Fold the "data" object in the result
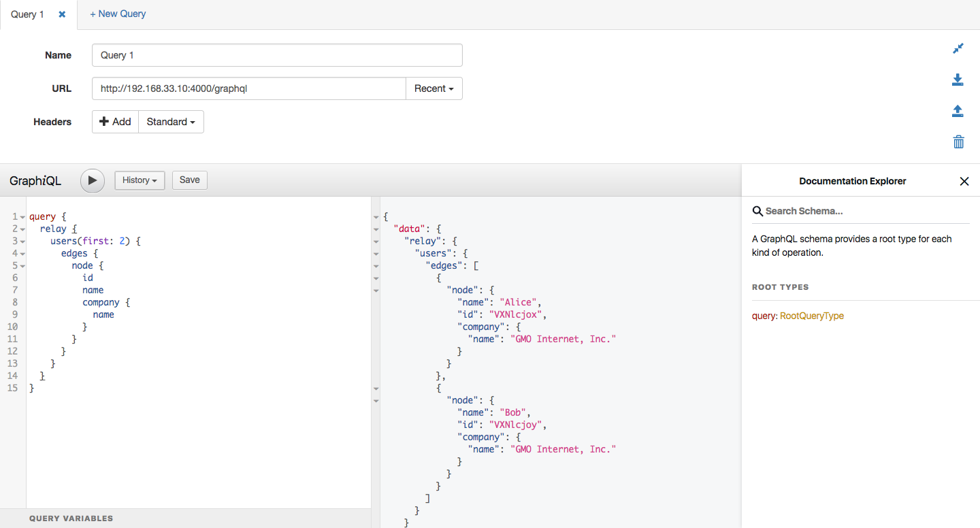The width and height of the screenshot is (980, 528). [x=376, y=229]
